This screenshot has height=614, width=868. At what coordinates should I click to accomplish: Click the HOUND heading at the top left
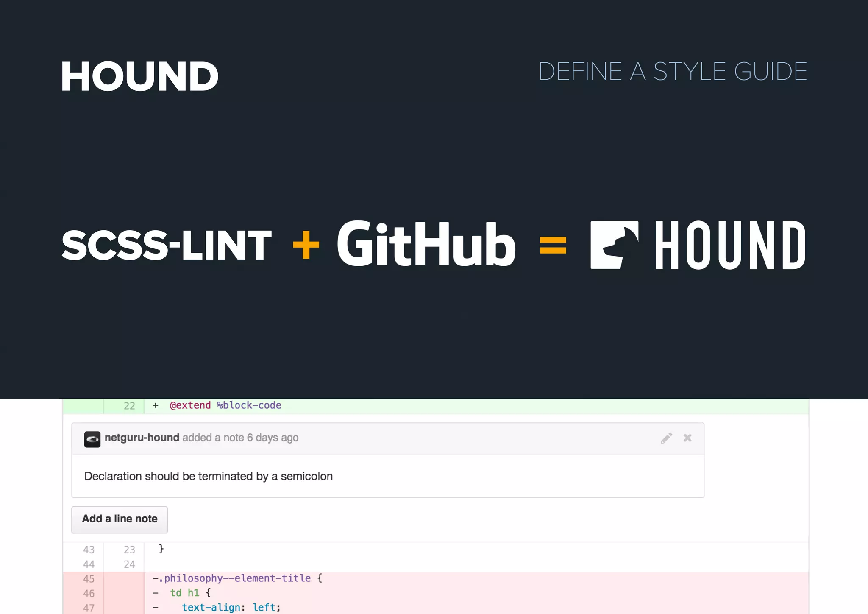(x=139, y=76)
